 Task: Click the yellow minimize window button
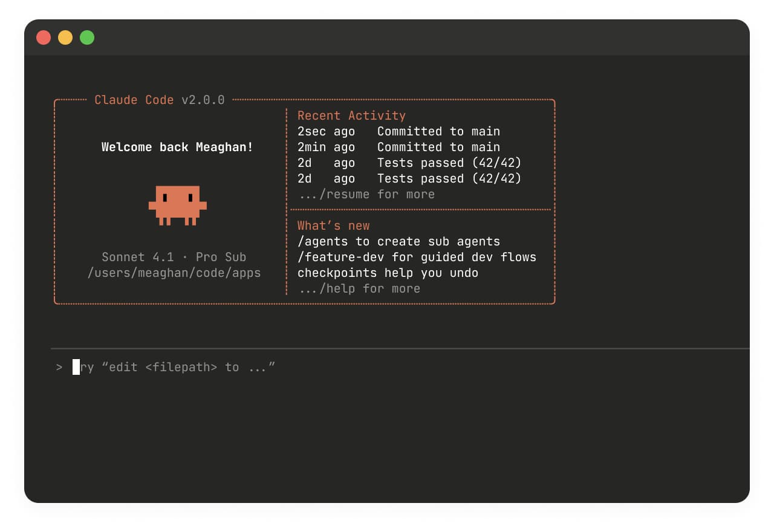65,37
